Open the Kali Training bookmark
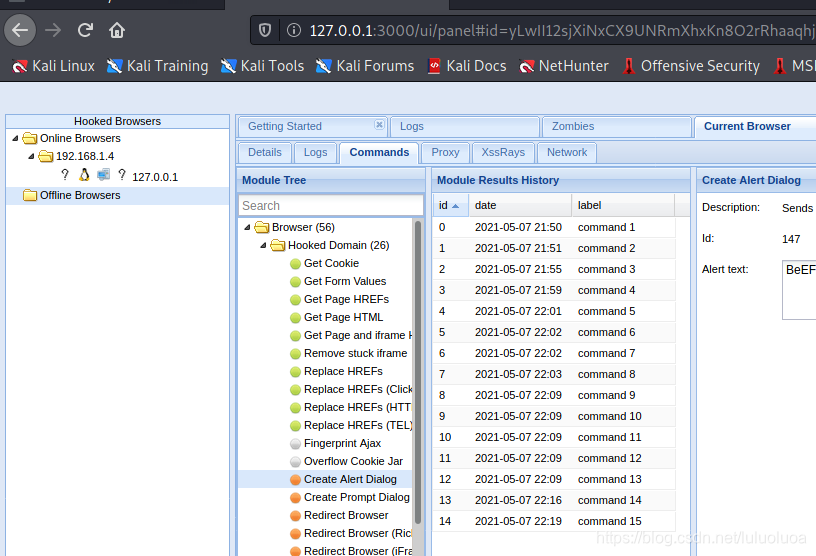The height and width of the screenshot is (556, 816). point(158,66)
